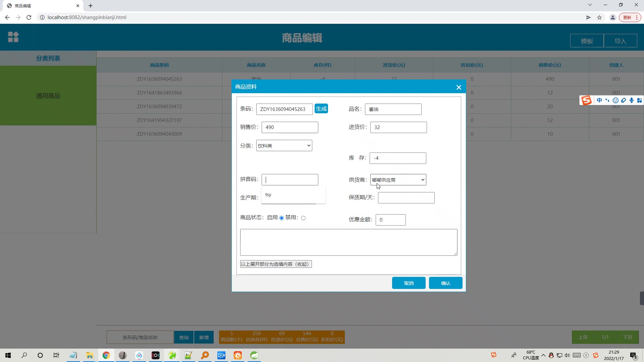Confirm the dialog with the 确认 button
The height and width of the screenshot is (362, 644).
click(445, 283)
